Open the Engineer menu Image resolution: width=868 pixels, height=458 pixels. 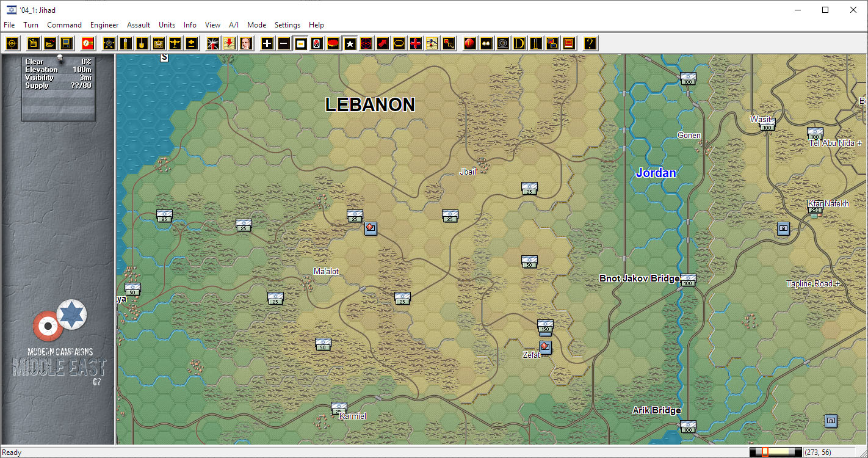(x=104, y=25)
